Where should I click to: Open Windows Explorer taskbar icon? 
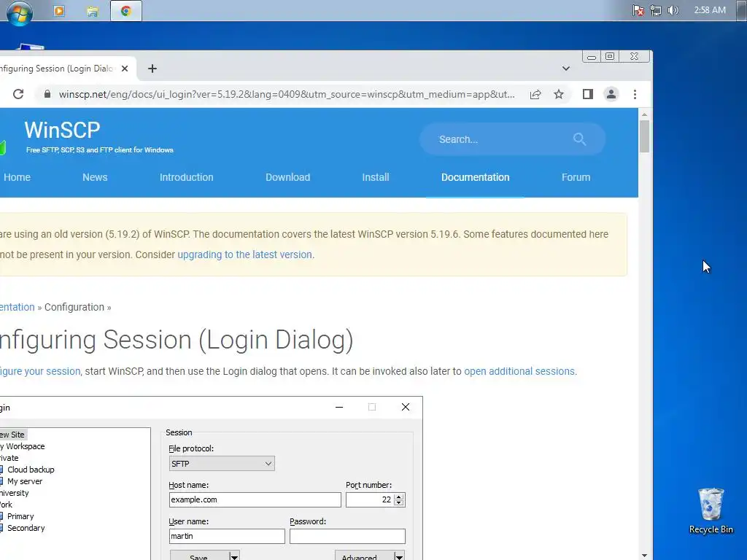pyautogui.click(x=93, y=11)
